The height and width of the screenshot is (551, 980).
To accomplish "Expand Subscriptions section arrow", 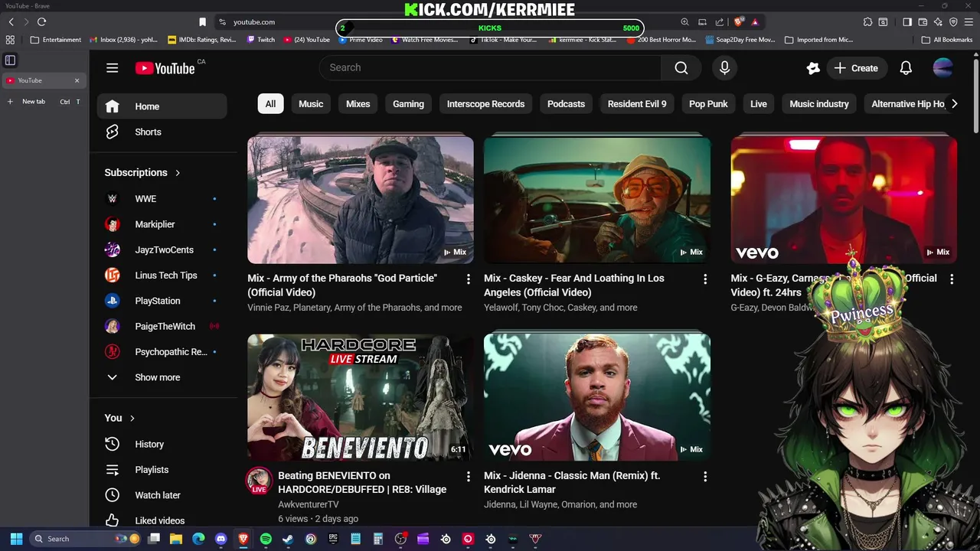I will click(178, 173).
